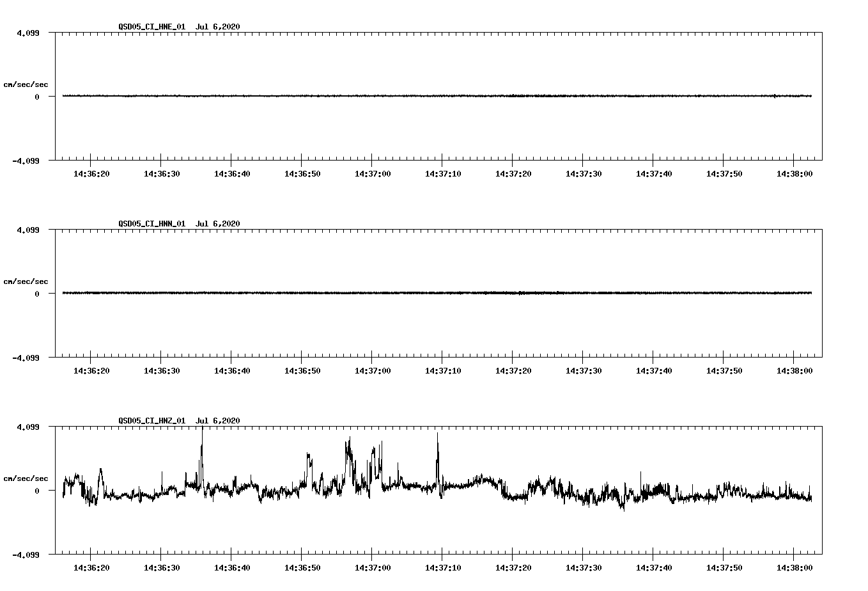This screenshot has width=868, height=591.
Task: Click 4.099 upper limit of HNZ plot
Action: point(27,427)
